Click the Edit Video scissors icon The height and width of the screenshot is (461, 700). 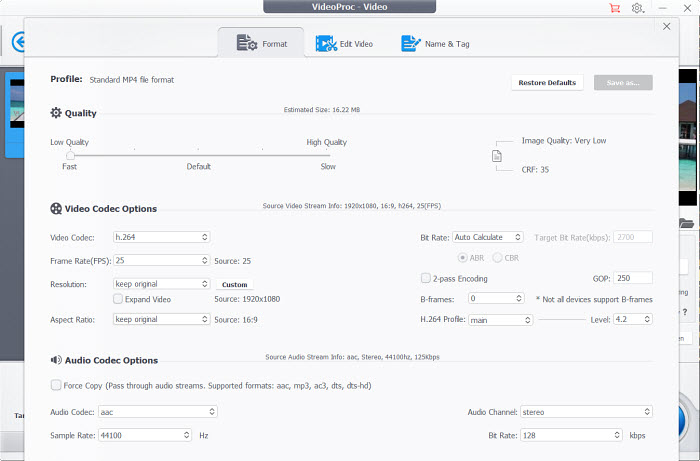pos(326,44)
